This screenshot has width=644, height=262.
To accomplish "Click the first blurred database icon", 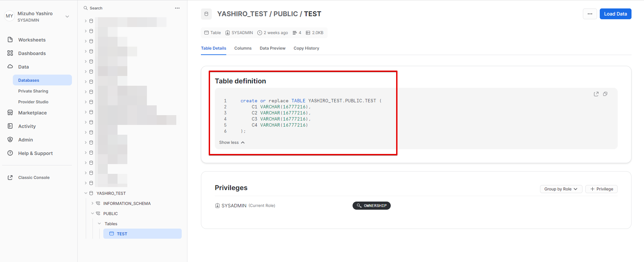I will coord(91,21).
